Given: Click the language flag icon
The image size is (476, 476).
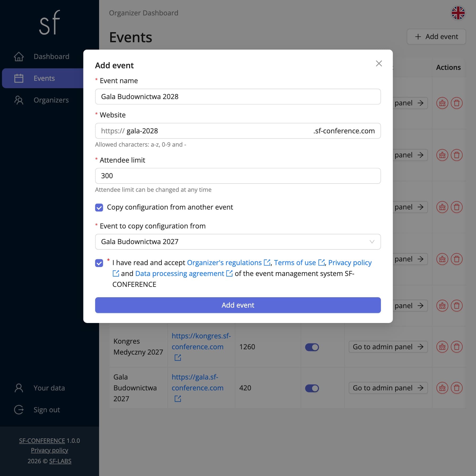Looking at the screenshot, I should tap(458, 13).
